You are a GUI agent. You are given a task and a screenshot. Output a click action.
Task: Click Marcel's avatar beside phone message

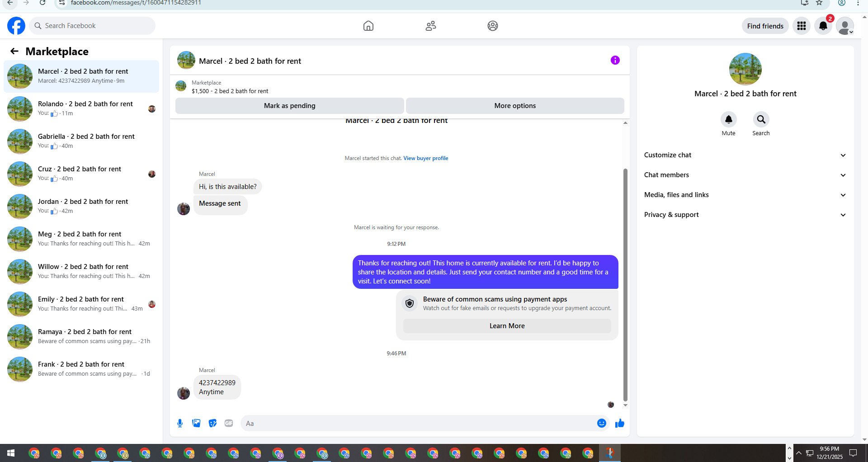184,393
